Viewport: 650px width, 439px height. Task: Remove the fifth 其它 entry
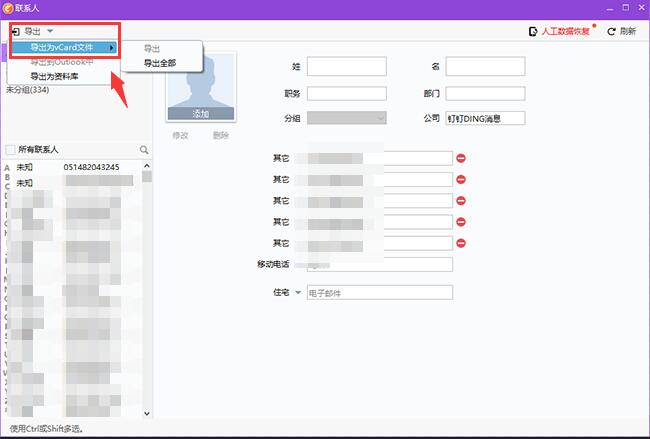pos(461,243)
